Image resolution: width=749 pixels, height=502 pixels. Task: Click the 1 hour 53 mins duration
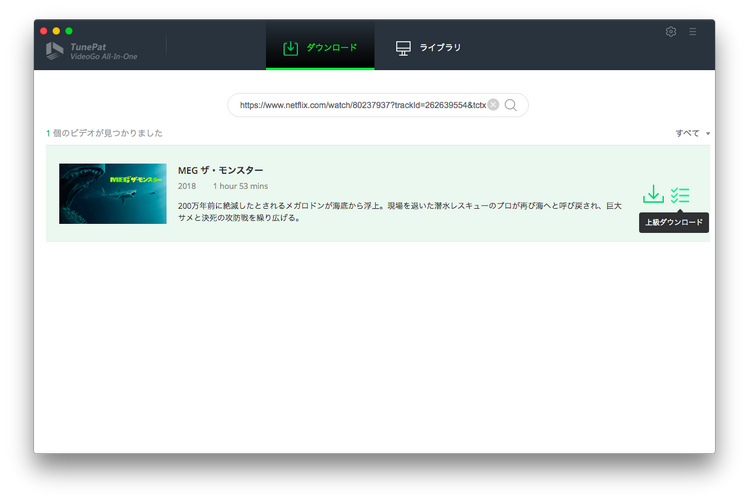(x=240, y=186)
